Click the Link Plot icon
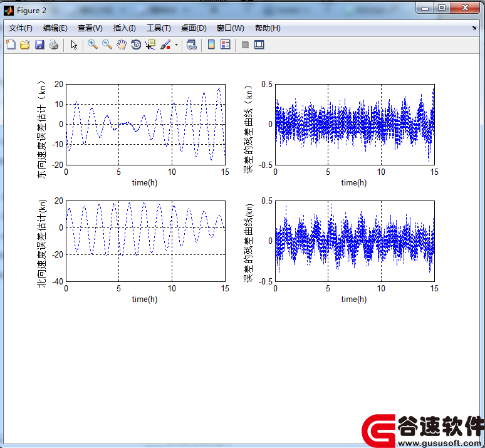 (192, 45)
